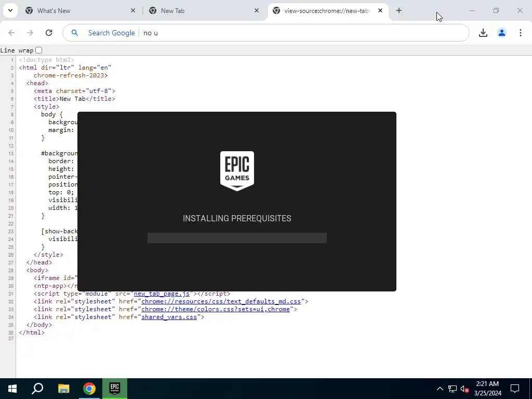
Task: Select the view-source:chrome://new-tab tab
Action: 328,11
